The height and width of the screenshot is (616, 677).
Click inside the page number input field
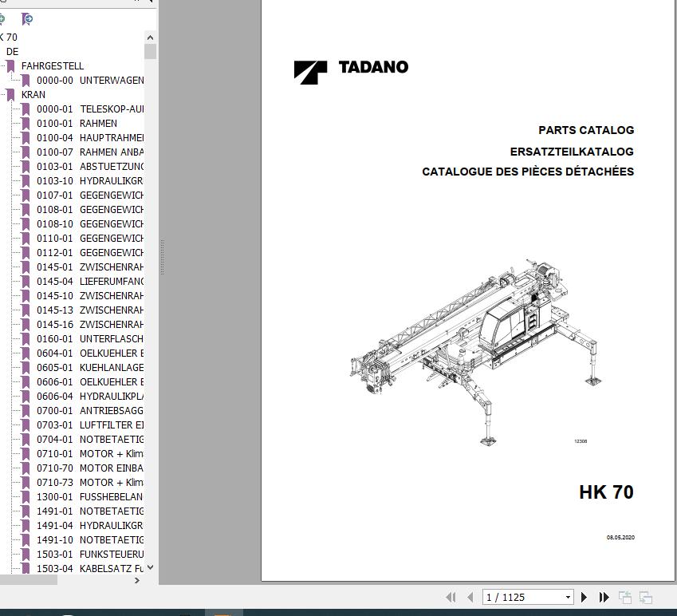(x=518, y=596)
